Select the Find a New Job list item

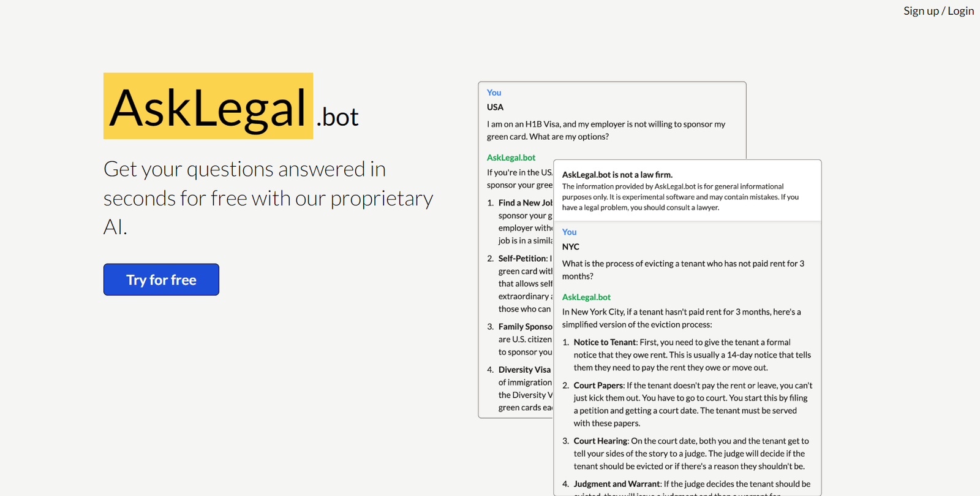(525, 203)
